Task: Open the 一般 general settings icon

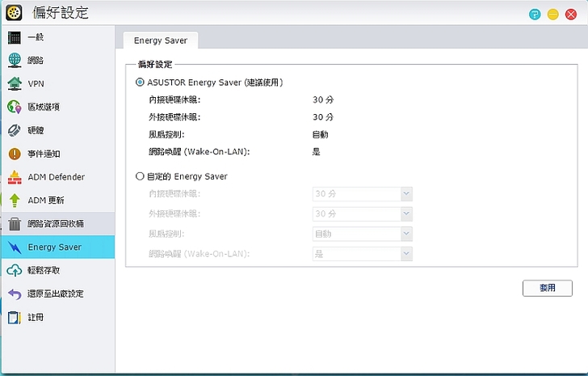Action: point(15,37)
